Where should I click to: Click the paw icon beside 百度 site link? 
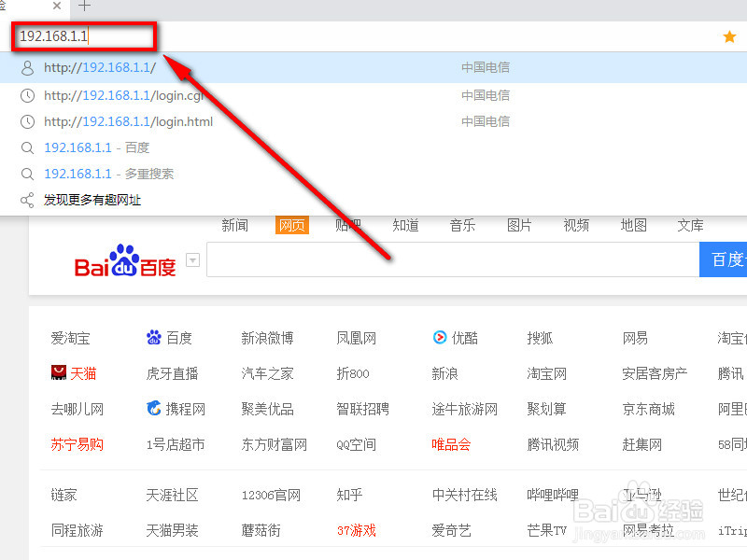coord(154,337)
